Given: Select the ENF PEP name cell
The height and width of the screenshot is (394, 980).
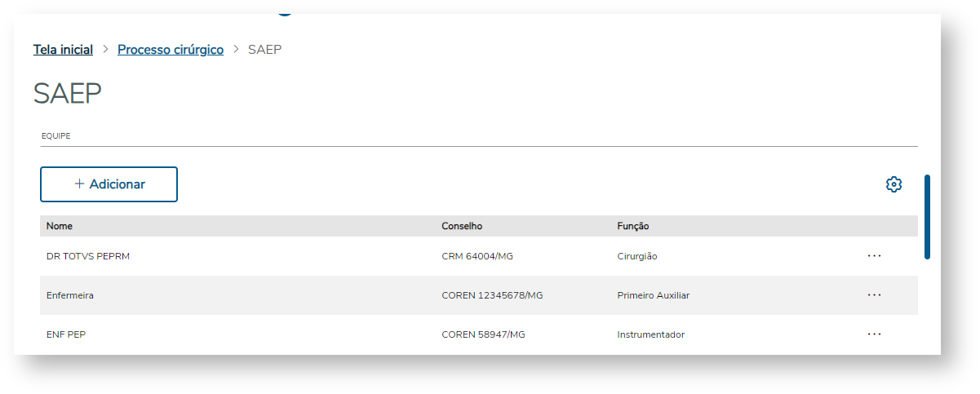Looking at the screenshot, I should pyautogui.click(x=66, y=334).
